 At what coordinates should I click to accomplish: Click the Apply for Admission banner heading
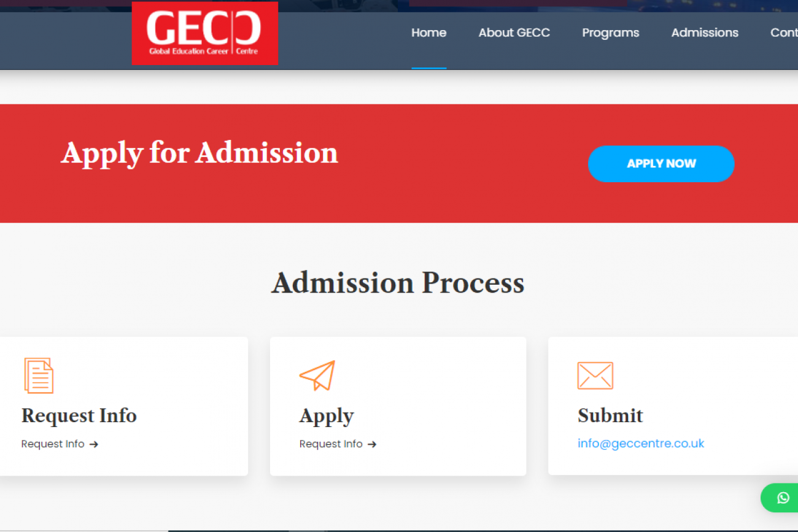pos(199,153)
